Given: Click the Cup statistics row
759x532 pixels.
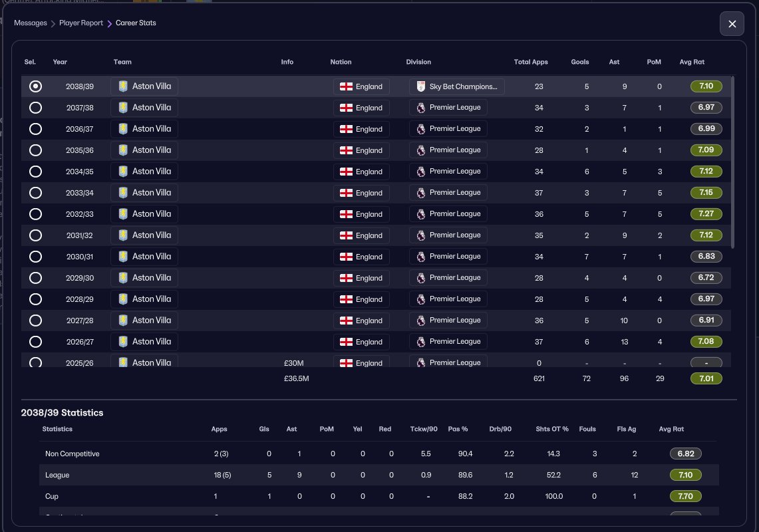Looking at the screenshot, I should pyautogui.click(x=379, y=496).
